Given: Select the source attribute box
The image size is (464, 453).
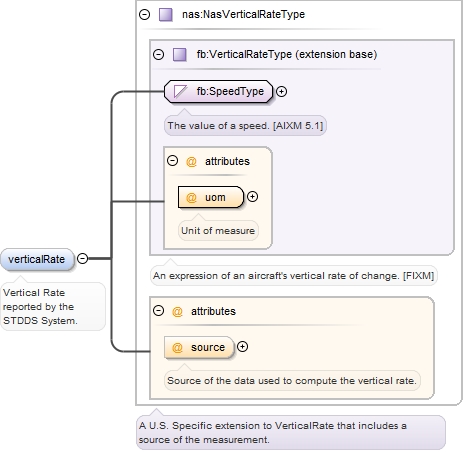Looking at the screenshot, I should [199, 347].
